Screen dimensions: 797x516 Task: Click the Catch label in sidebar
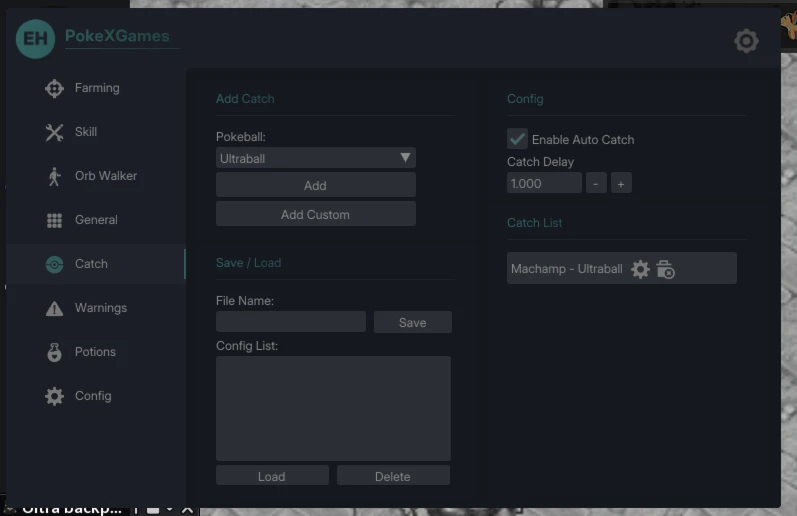click(91, 264)
